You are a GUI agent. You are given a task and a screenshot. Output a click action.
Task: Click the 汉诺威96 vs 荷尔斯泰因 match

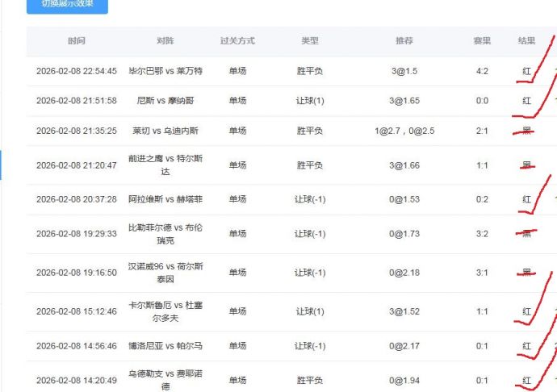click(165, 273)
